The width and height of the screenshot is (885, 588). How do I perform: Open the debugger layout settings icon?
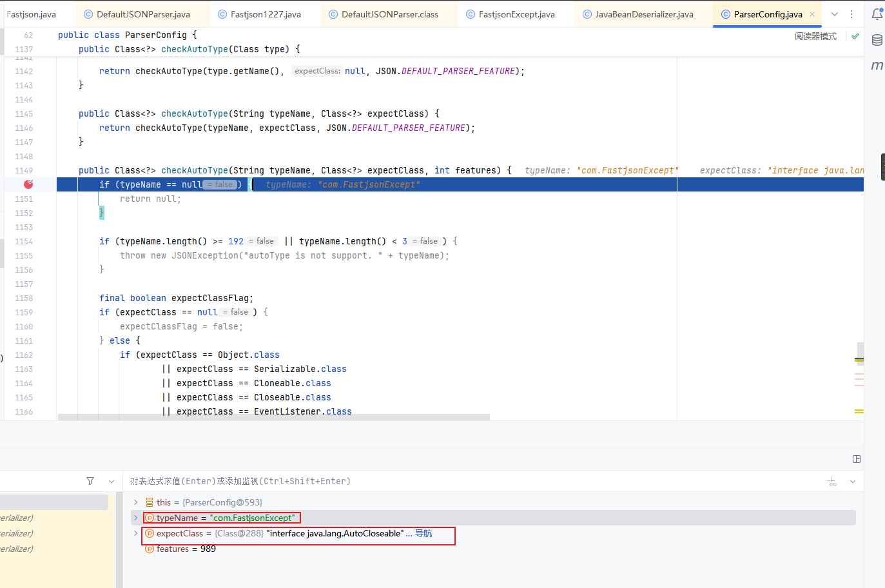(857, 459)
